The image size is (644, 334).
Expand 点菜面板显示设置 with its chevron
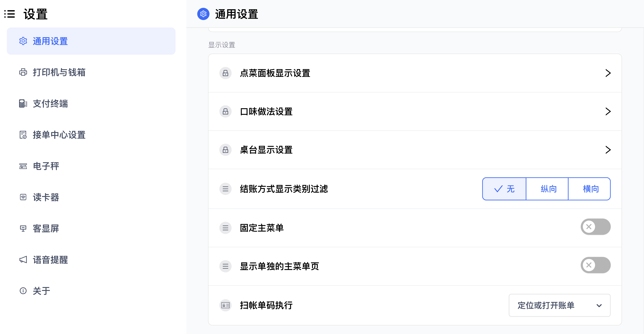coord(608,73)
